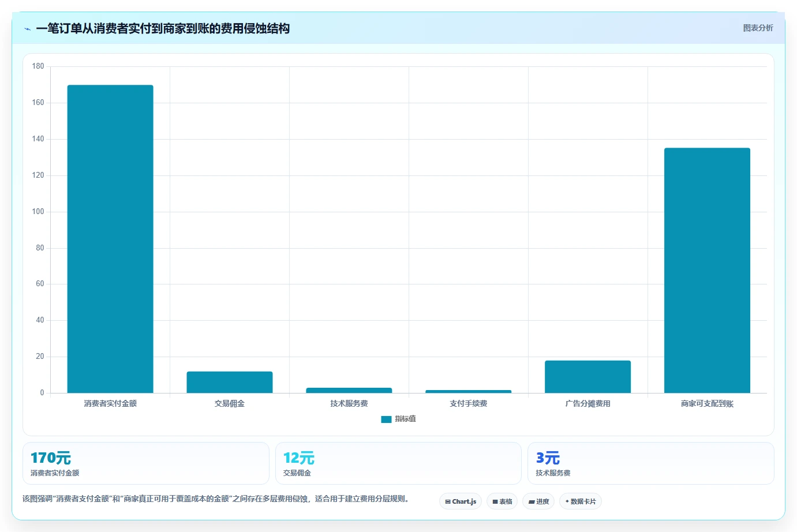Viewport: 797px width, 532px height.
Task: Click the x-axis label 交易佣金
Action: click(x=230, y=403)
